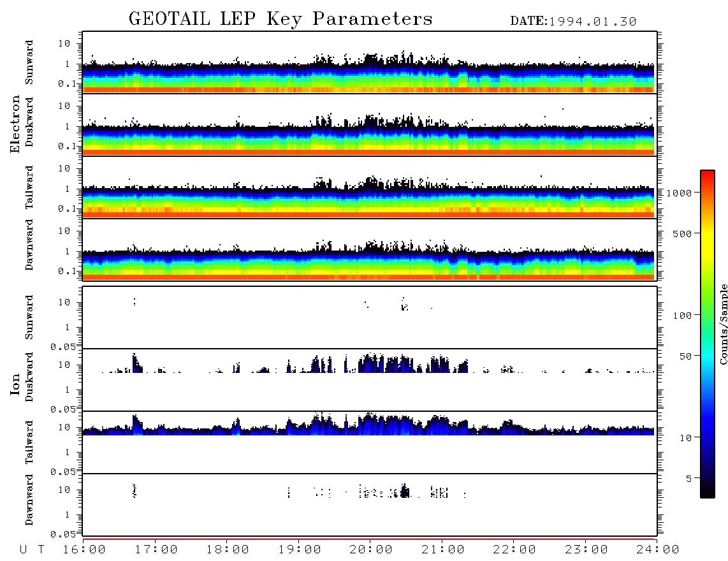This screenshot has width=728, height=561.
Task: Click the Electron Tailward panel label
Action: click(x=29, y=187)
